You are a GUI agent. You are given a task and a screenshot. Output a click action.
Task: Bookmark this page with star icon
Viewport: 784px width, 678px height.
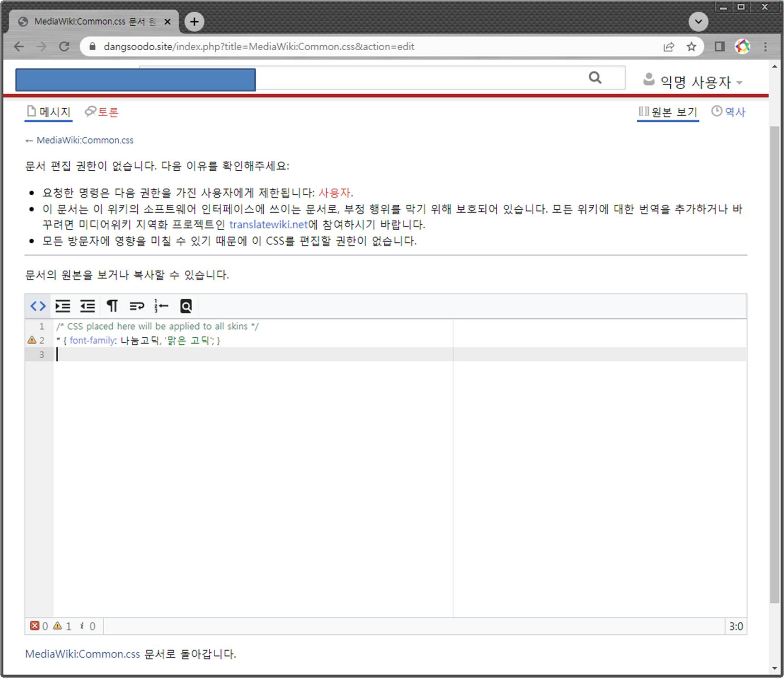point(691,47)
